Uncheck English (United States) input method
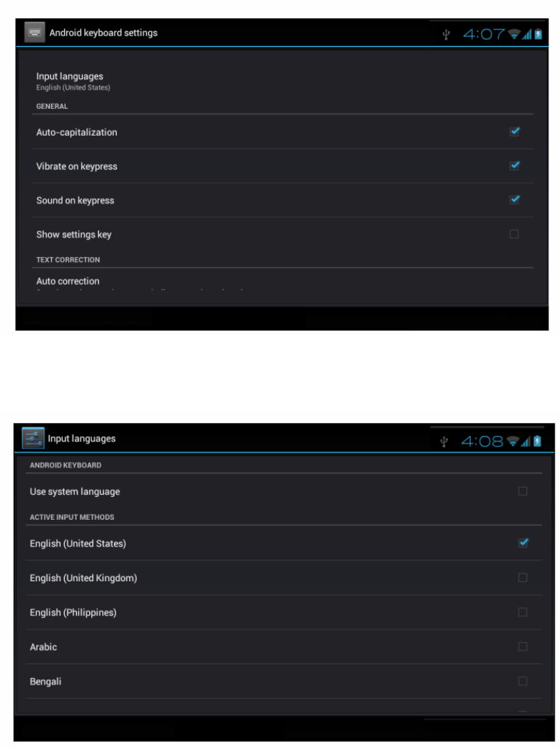This screenshot has height=748, width=560. coord(523,542)
